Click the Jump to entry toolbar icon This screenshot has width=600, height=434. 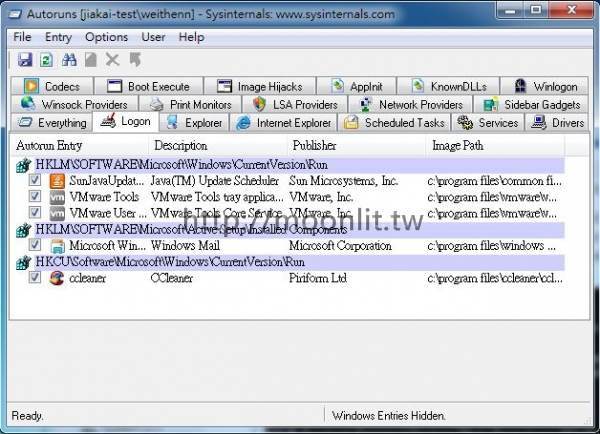pyautogui.click(x=134, y=61)
